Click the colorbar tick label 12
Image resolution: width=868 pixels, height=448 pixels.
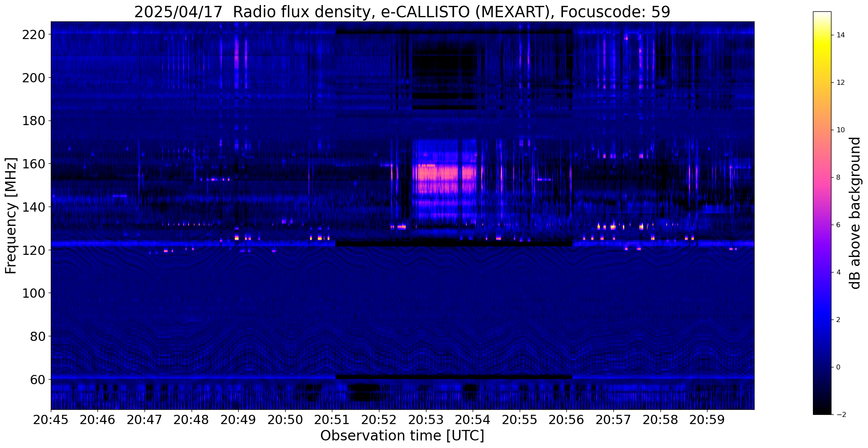(841, 83)
